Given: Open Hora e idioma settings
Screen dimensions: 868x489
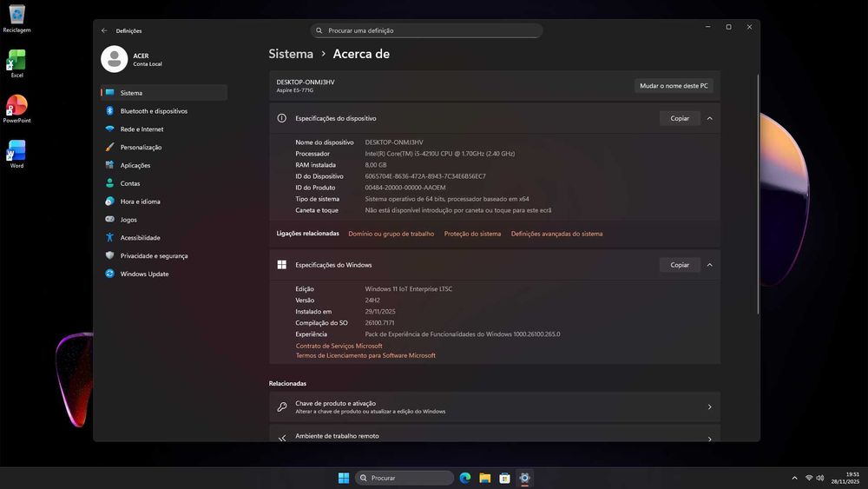Looking at the screenshot, I should (x=164, y=202).
